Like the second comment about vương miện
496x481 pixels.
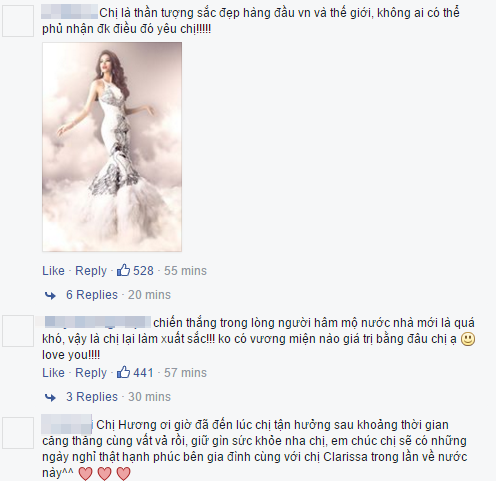pyautogui.click(x=53, y=373)
